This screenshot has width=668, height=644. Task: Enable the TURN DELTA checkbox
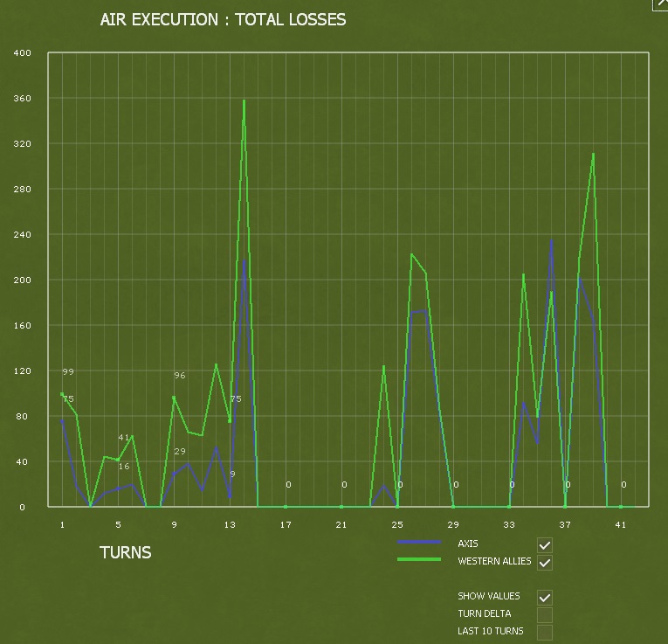tap(545, 615)
